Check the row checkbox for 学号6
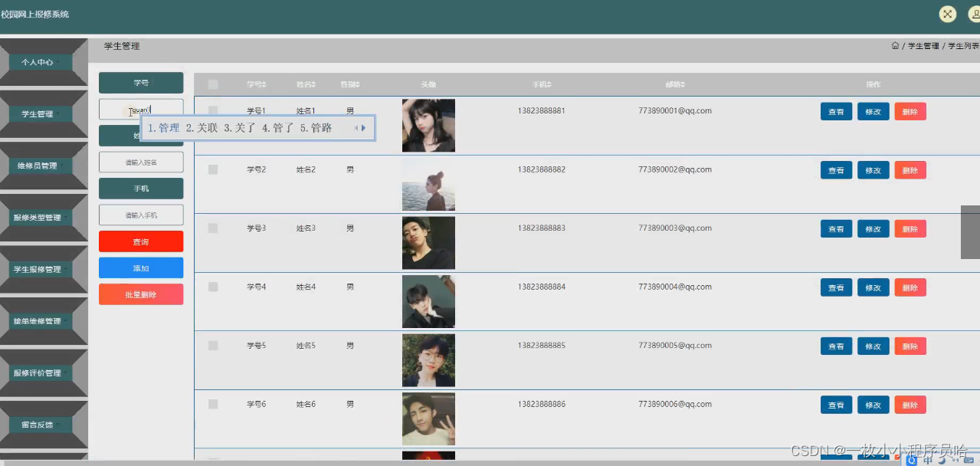Screen dimensions: 980x466 (213, 404)
